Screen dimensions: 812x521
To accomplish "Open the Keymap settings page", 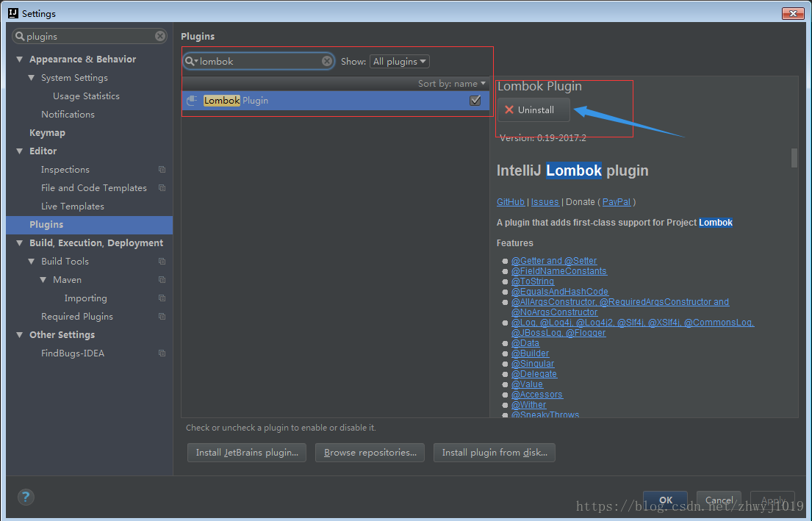I will click(x=47, y=132).
